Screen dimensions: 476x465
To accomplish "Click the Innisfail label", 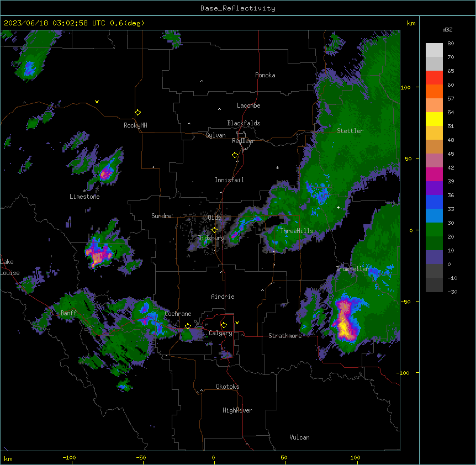I will click(x=229, y=180).
